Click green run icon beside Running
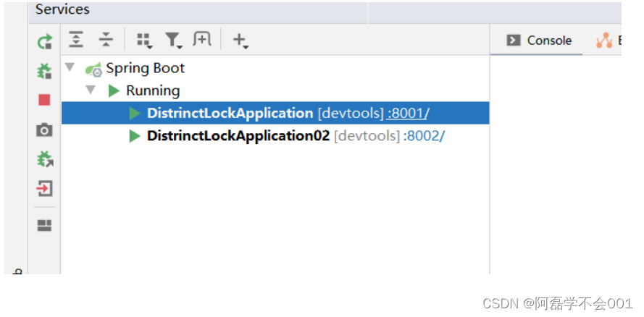Image resolution: width=644 pixels, height=317 pixels. pyautogui.click(x=114, y=90)
